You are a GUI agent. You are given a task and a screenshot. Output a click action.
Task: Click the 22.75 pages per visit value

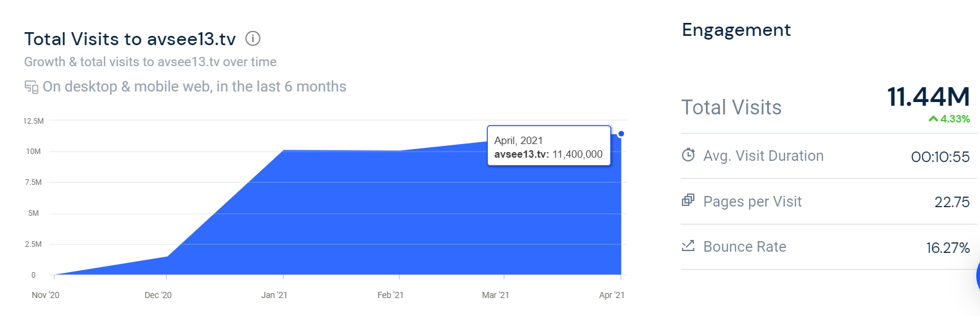pyautogui.click(x=952, y=202)
